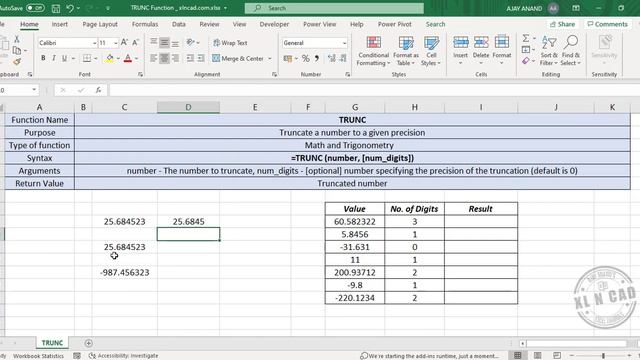
Task: Click the Insert cells icon
Action: (x=460, y=42)
